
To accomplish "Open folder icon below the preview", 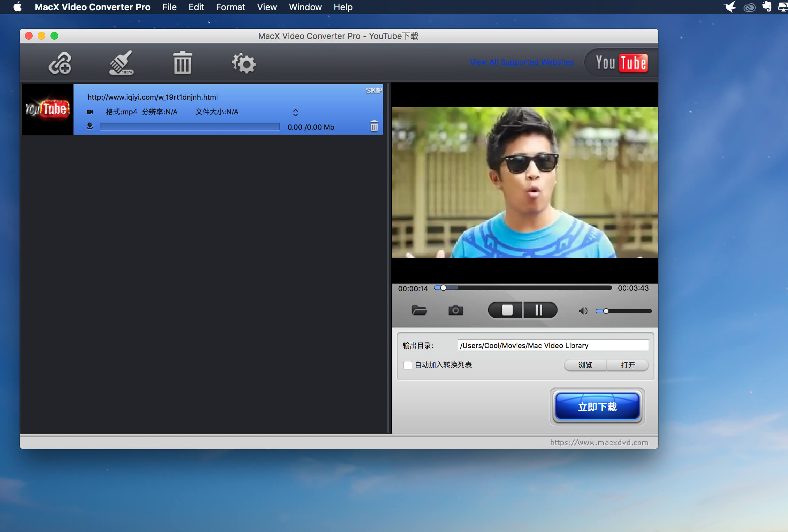I will (419, 310).
